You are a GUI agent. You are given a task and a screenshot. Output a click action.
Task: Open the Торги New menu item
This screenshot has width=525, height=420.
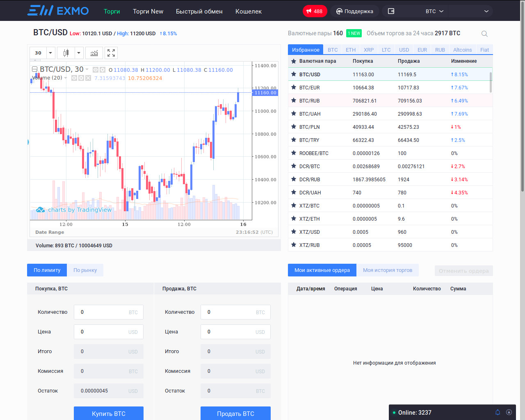point(148,11)
